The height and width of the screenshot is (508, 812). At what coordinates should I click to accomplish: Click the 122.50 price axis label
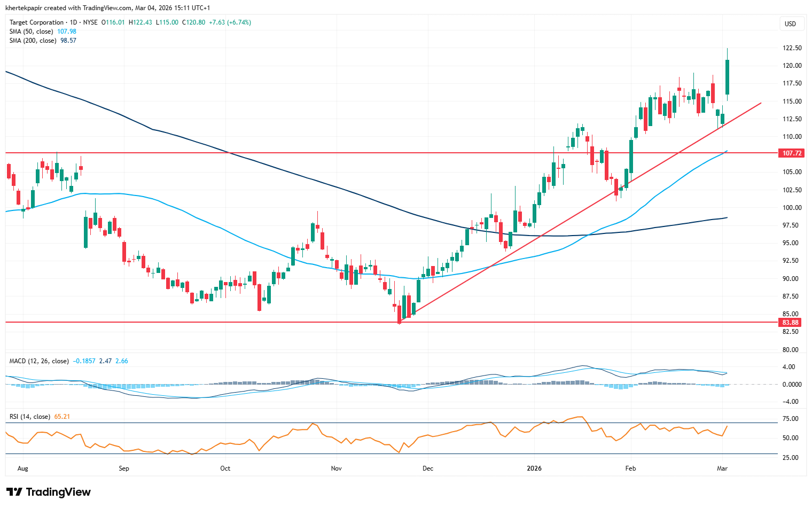tap(792, 48)
